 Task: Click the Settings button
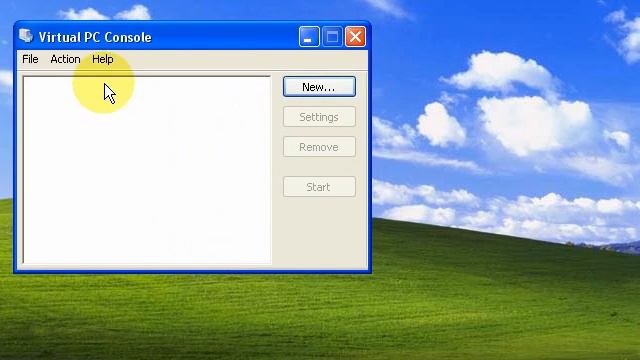click(319, 117)
